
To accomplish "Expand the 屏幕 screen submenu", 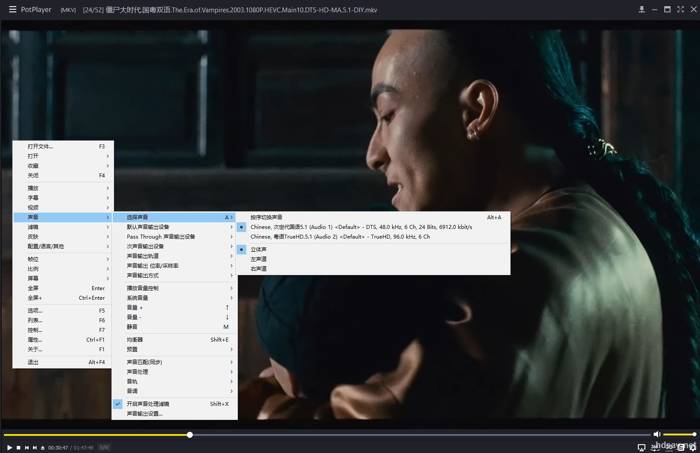I will [x=63, y=278].
